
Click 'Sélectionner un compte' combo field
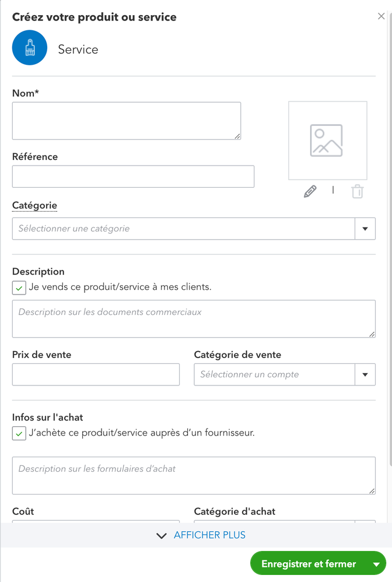274,374
